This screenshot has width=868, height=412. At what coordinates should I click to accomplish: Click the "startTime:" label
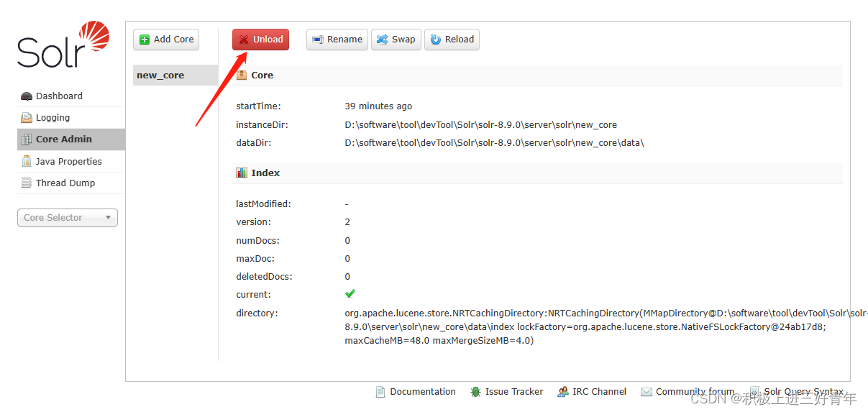[258, 106]
